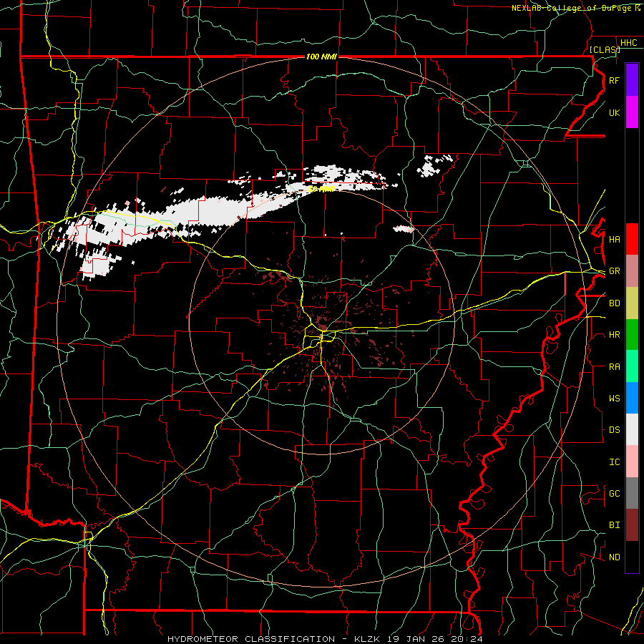Pick the light green RA legend swatch

632,366
